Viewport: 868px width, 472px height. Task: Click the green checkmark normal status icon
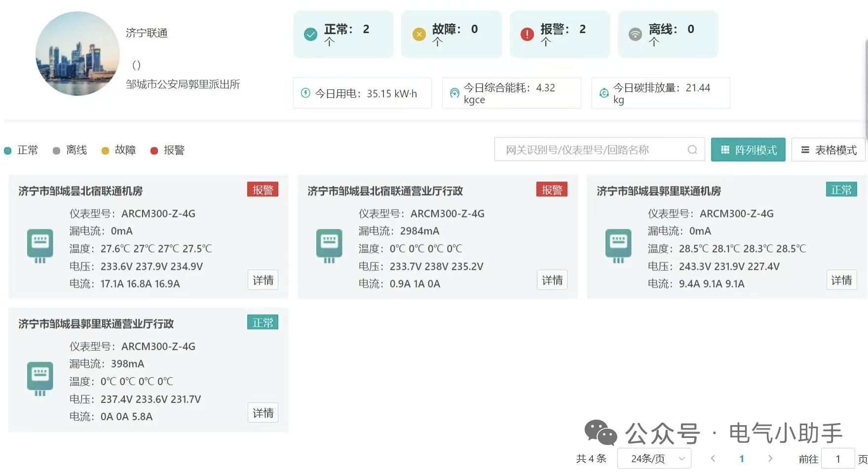pyautogui.click(x=310, y=34)
